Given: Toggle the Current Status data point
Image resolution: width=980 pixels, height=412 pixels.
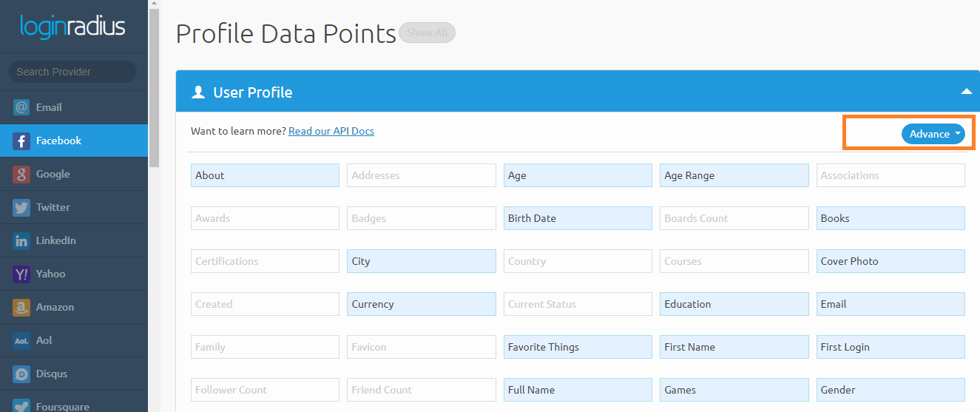Looking at the screenshot, I should point(578,304).
